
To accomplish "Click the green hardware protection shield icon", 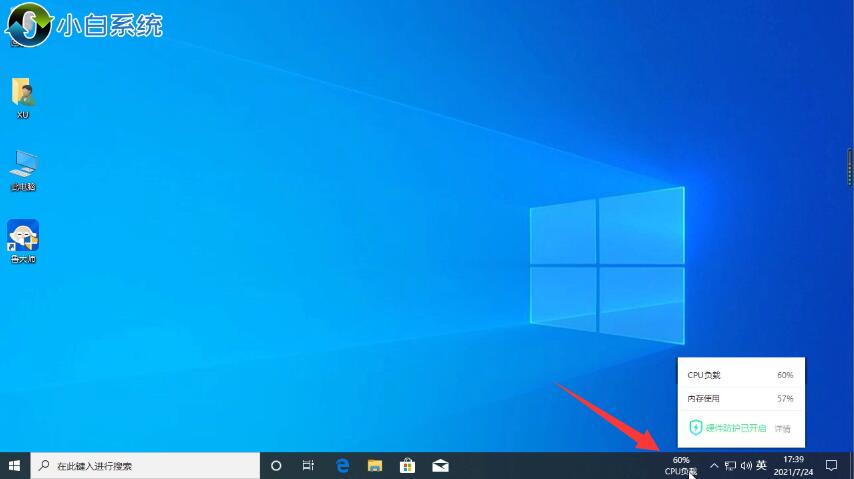I will tap(696, 428).
